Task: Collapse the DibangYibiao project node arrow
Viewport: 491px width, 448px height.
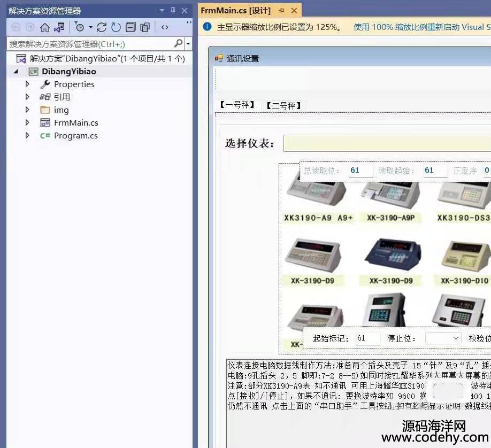Action: coord(16,72)
